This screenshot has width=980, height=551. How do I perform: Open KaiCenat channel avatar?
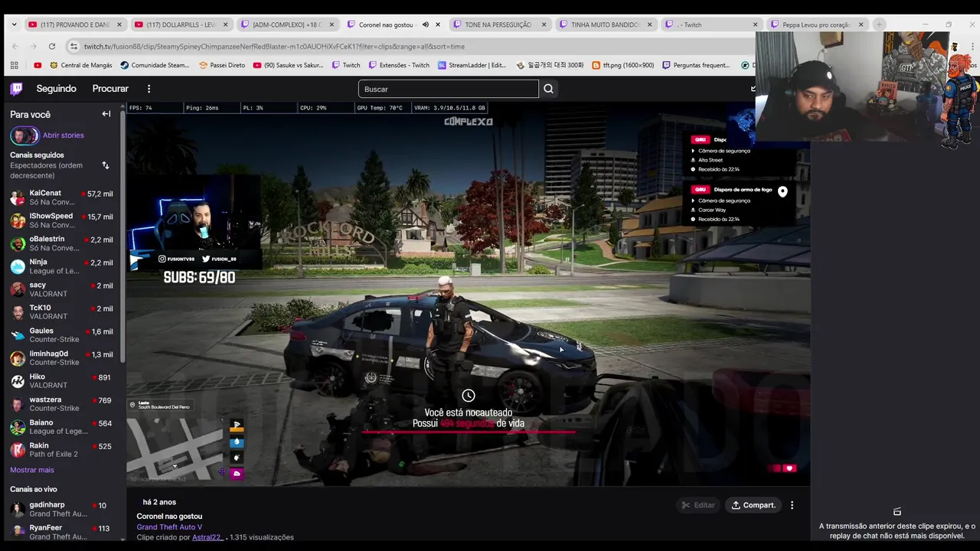(x=18, y=197)
